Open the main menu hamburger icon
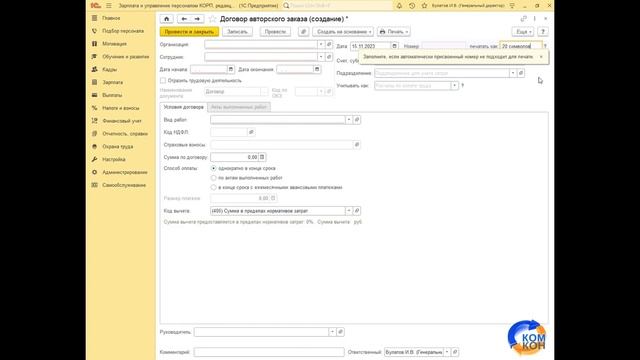The width and height of the screenshot is (640, 360). [x=109, y=6]
